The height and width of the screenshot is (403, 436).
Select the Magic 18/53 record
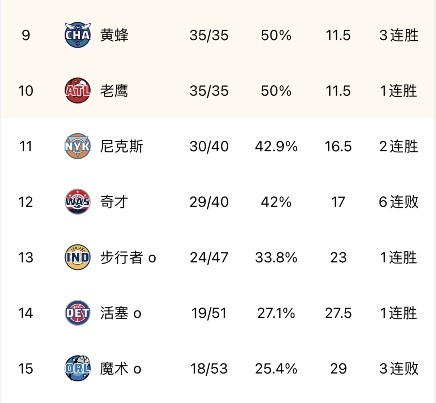click(x=209, y=369)
